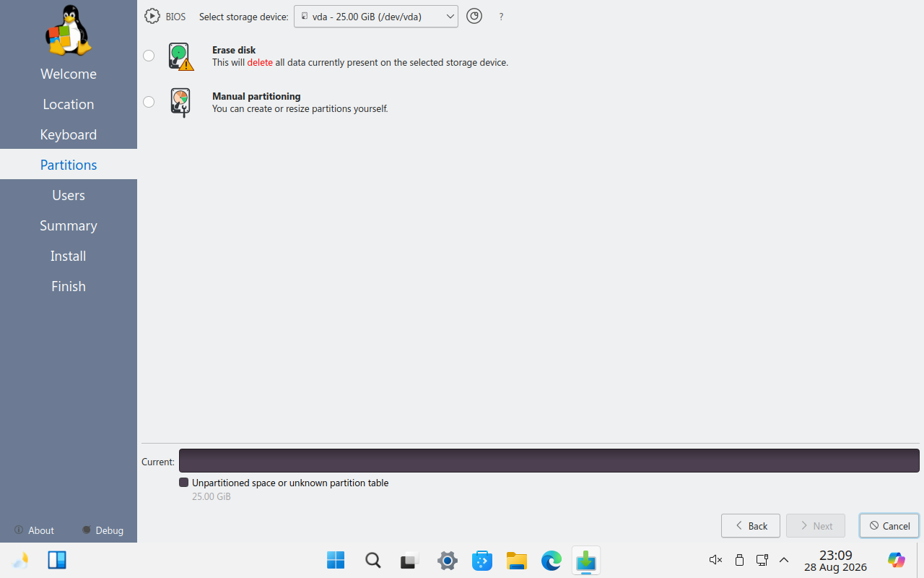Open the Debug information
Viewport: 924px width, 578px height.
[103, 530]
